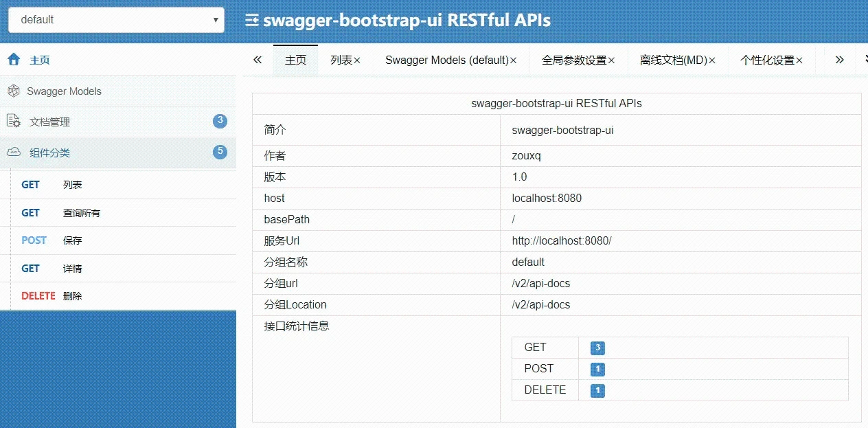Click the author value zouxq
The height and width of the screenshot is (428, 868).
(527, 156)
